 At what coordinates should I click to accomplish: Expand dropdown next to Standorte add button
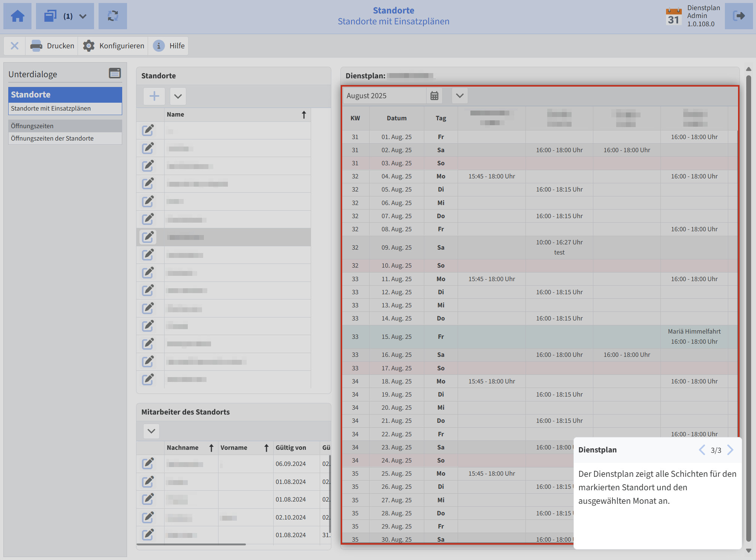pyautogui.click(x=178, y=96)
